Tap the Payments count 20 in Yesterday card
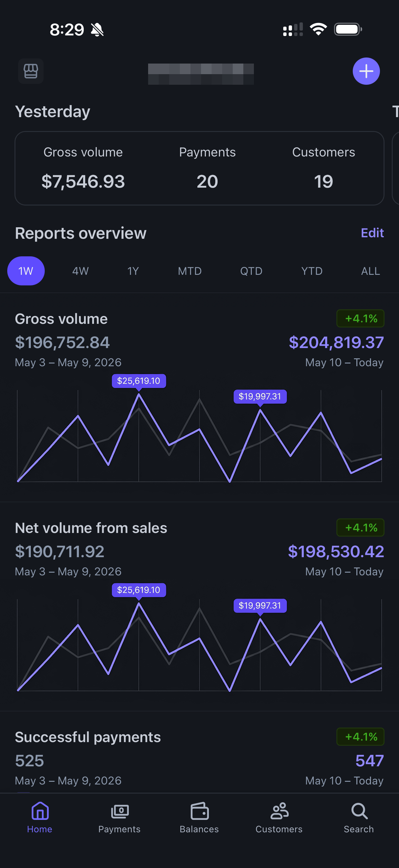399x868 pixels. [207, 182]
